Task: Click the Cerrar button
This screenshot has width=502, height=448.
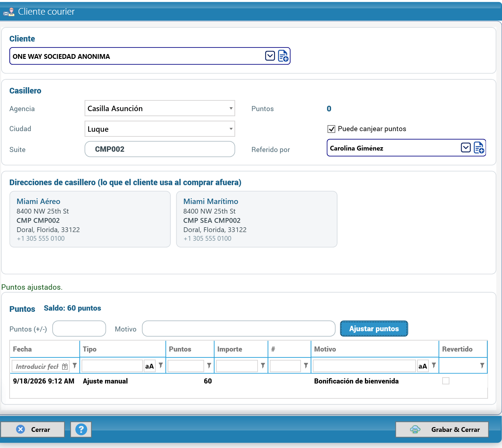Action: pos(33,429)
